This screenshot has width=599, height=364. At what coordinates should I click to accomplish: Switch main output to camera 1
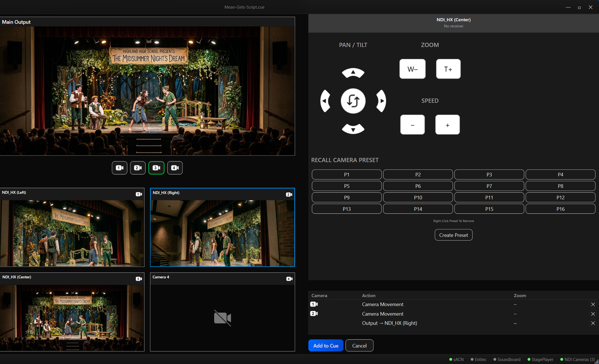[x=119, y=168]
